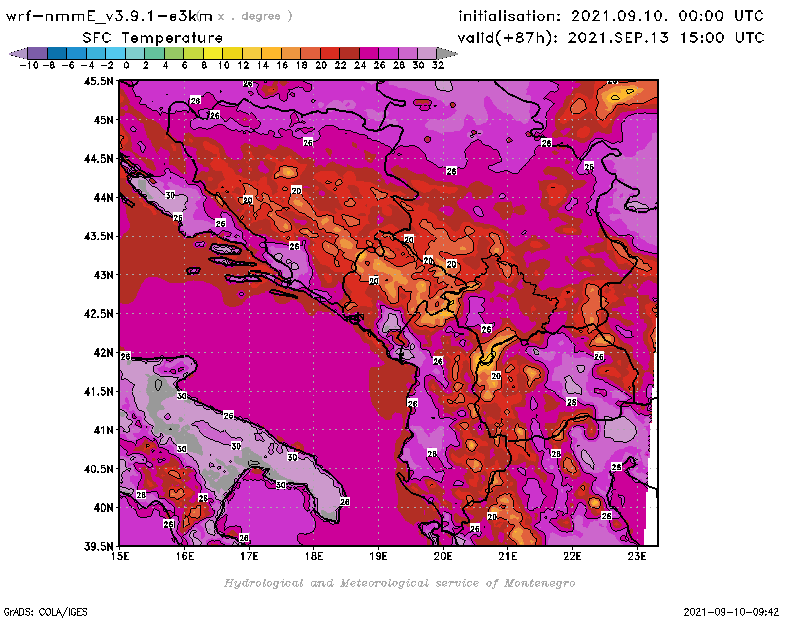Image resolution: width=800 pixels, height=618 pixels.
Task: Select magenta swatch between 24 and 26
Action: click(369, 53)
